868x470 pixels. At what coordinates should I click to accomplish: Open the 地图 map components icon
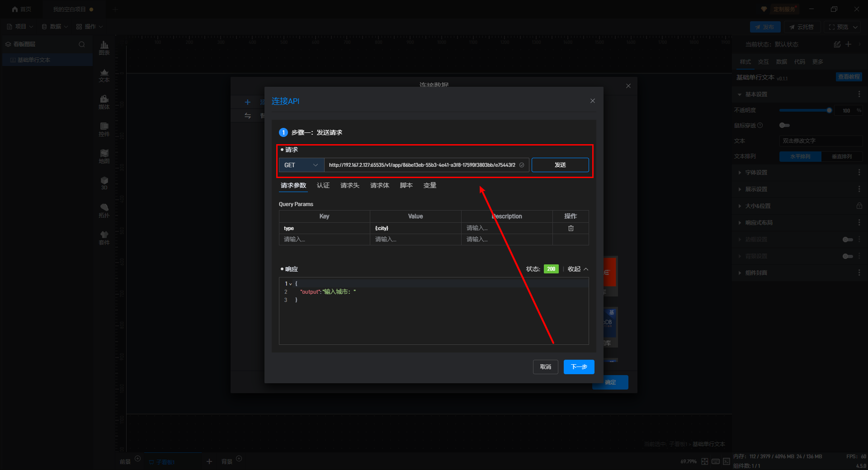104,156
